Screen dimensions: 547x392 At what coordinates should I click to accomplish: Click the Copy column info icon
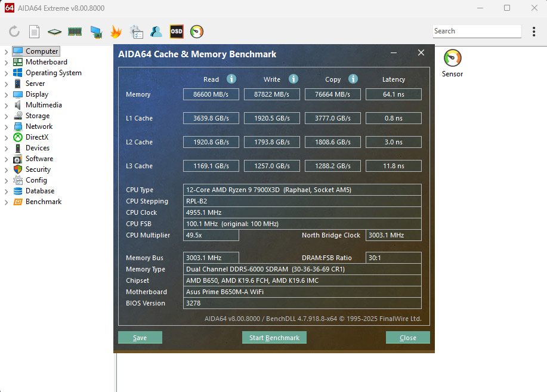pos(353,79)
